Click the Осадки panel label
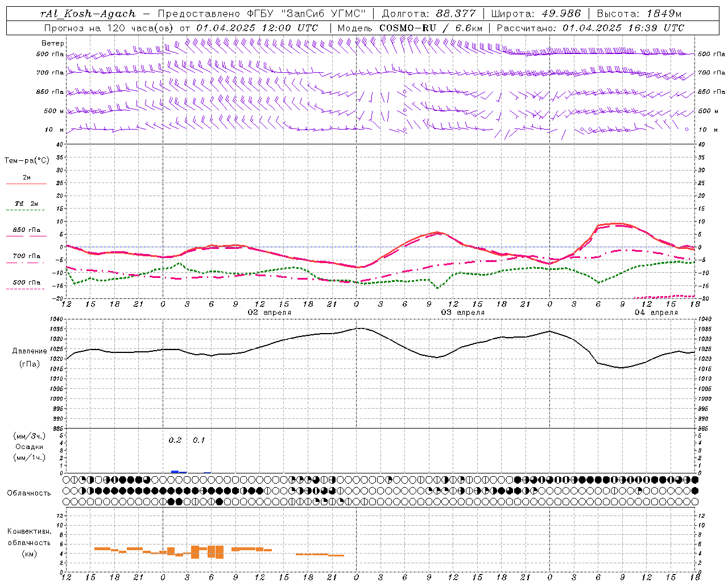The image size is (728, 582). tap(30, 447)
